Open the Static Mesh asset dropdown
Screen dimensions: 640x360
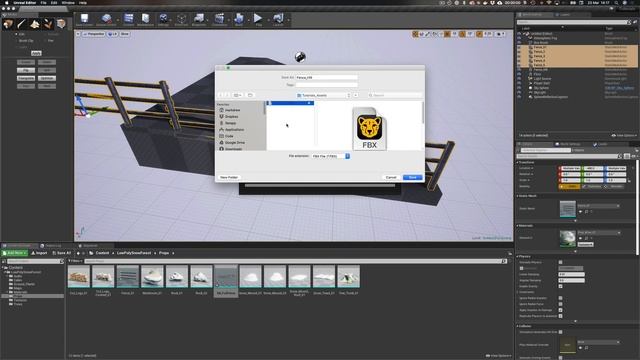[598, 206]
